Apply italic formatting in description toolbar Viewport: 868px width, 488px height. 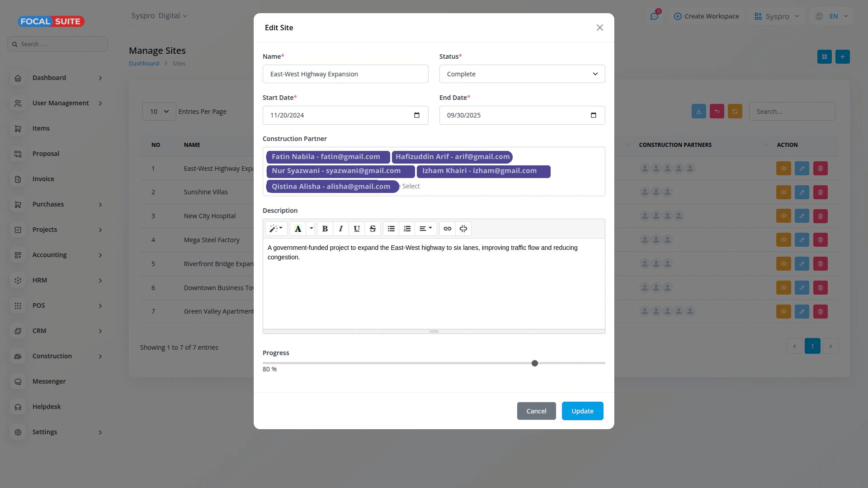tap(341, 229)
